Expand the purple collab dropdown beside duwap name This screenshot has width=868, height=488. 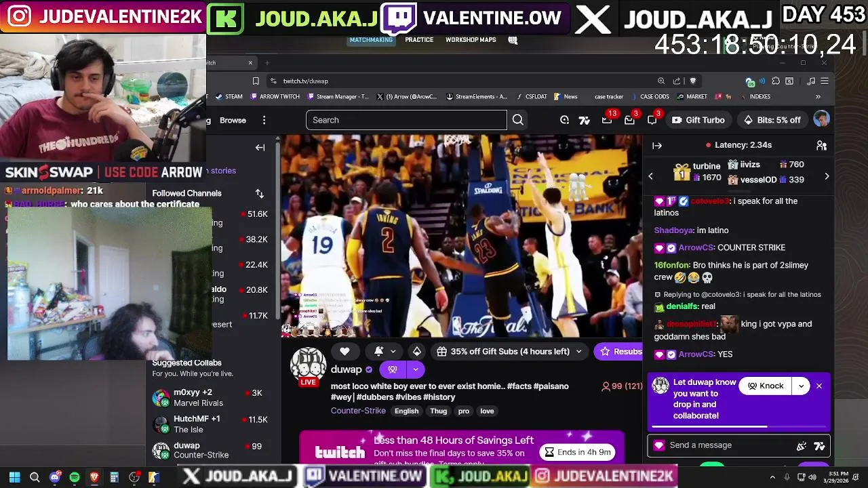(x=415, y=369)
